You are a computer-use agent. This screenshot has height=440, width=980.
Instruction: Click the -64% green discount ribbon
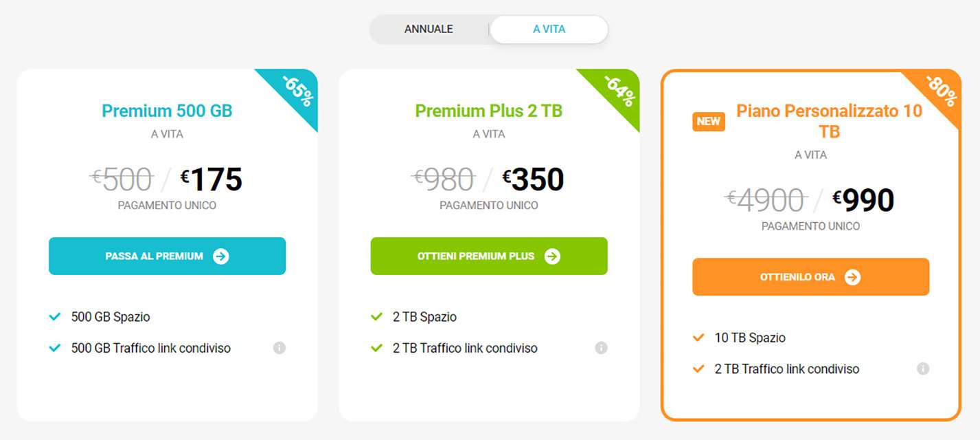point(619,90)
